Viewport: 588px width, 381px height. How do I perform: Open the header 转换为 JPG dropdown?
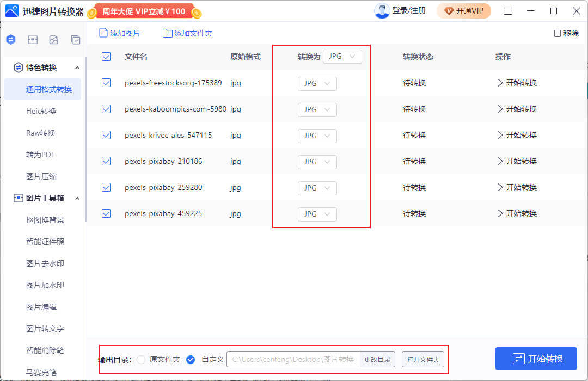pyautogui.click(x=342, y=56)
